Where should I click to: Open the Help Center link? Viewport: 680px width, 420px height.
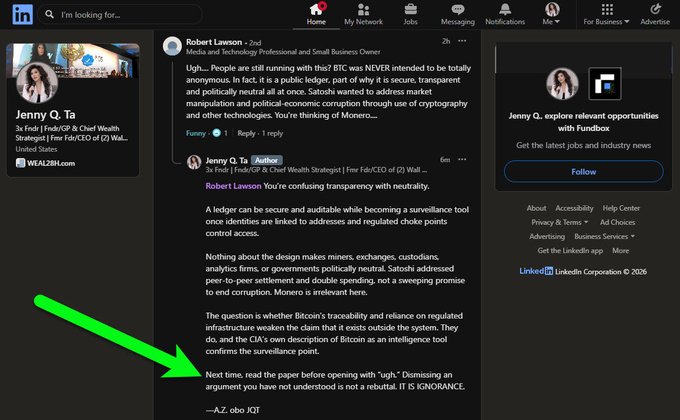point(621,208)
